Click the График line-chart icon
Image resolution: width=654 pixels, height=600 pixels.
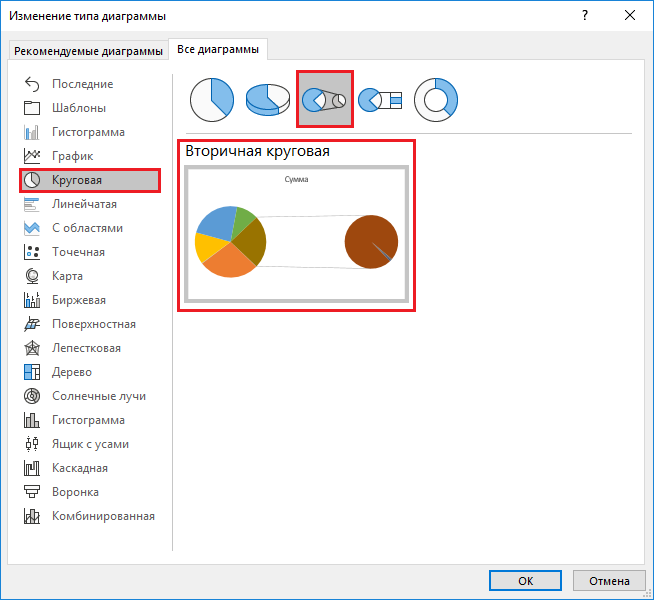pyautogui.click(x=32, y=156)
